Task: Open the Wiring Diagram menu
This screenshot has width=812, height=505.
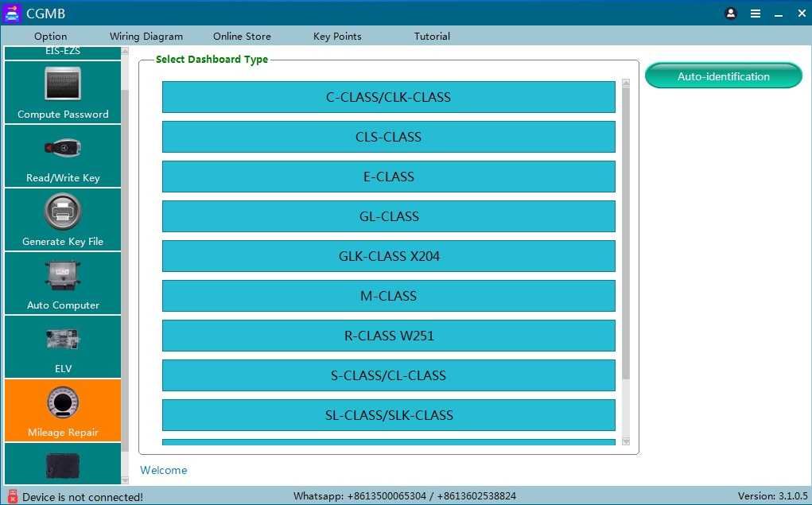Action: coord(146,37)
